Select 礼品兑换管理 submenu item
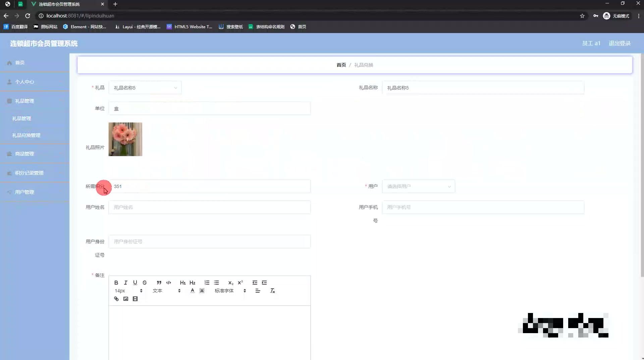 coord(35,135)
